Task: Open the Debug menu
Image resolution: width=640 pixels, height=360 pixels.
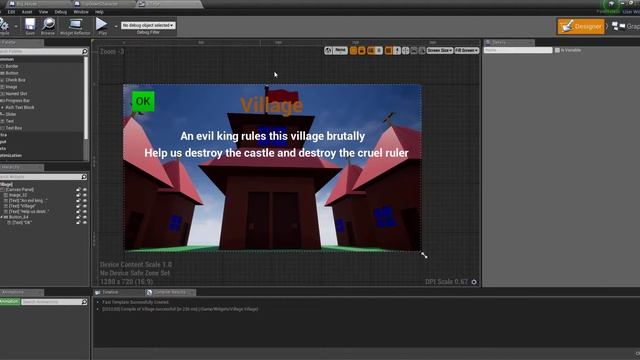Action: click(x=60, y=12)
